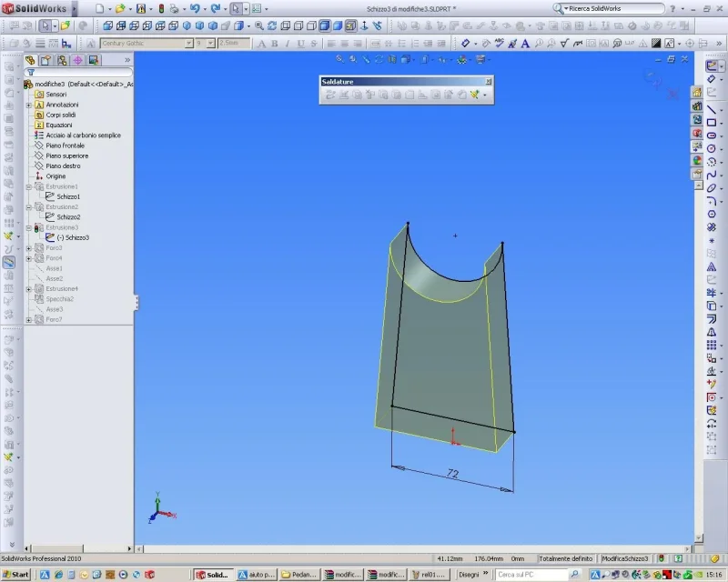Open the Century Gothic font dropdown
The width and height of the screenshot is (728, 582).
click(x=188, y=43)
